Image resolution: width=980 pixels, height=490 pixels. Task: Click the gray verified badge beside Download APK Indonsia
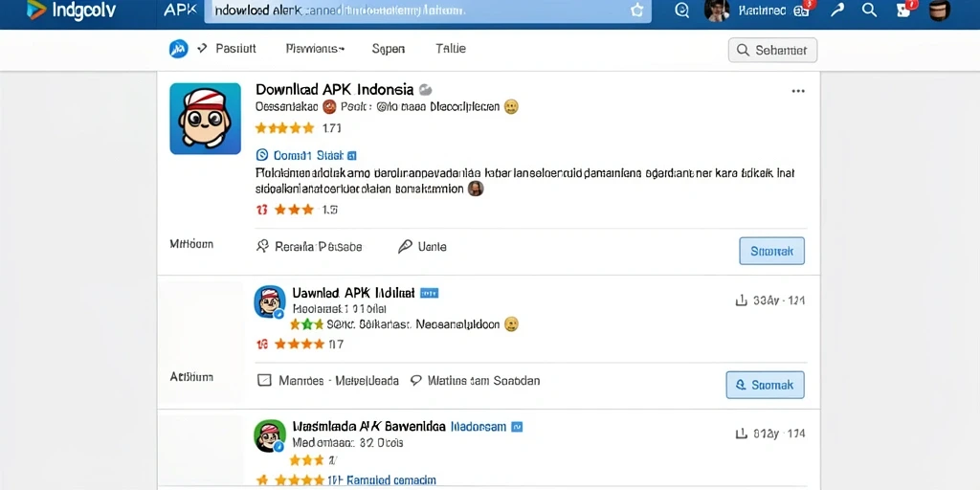426,89
